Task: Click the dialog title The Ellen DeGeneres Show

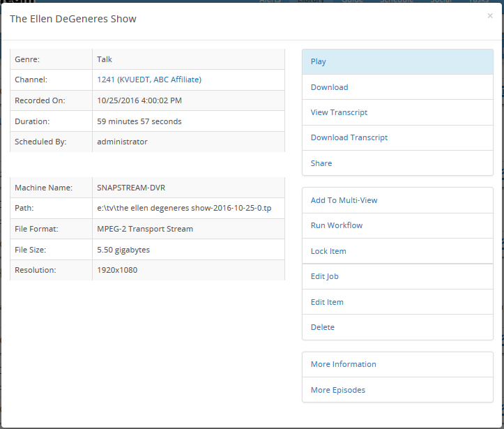Action: [x=73, y=19]
